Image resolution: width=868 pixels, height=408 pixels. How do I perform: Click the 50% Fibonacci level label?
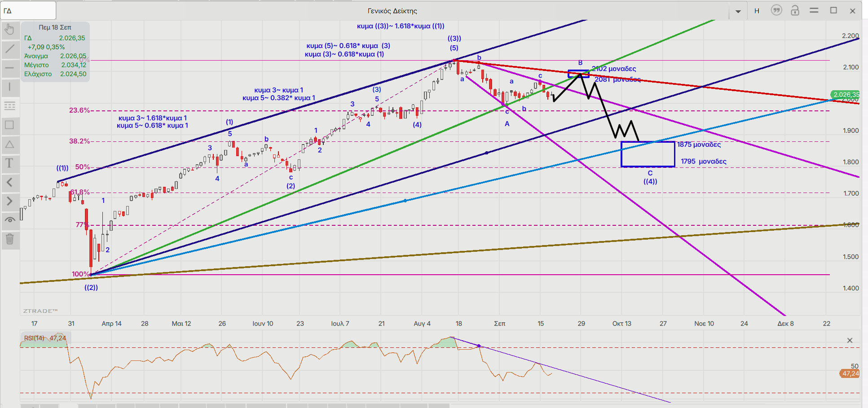coord(82,167)
